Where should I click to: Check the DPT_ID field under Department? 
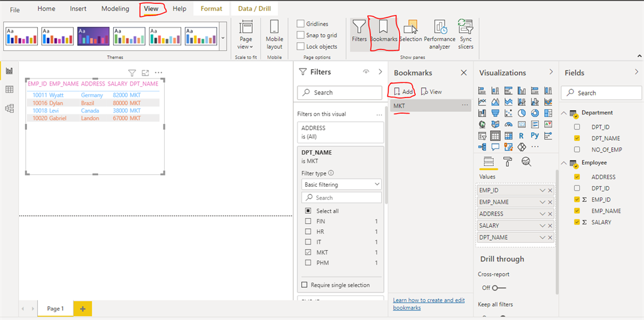[x=577, y=127]
